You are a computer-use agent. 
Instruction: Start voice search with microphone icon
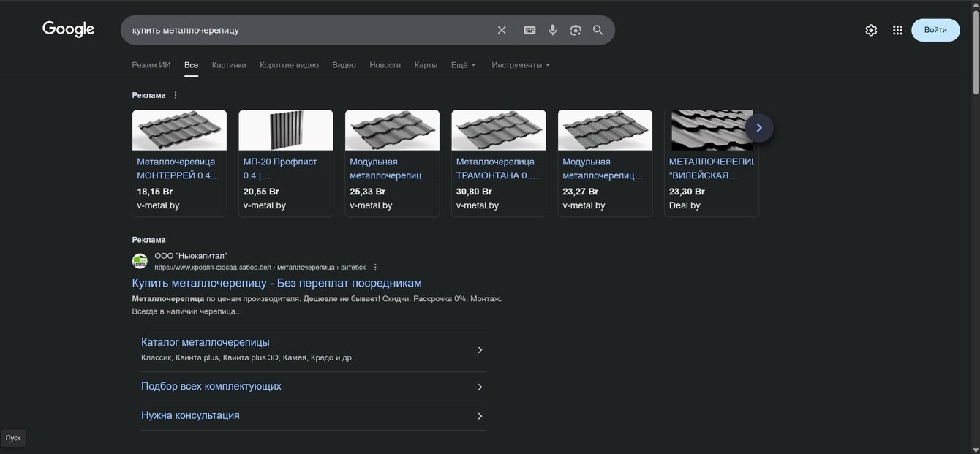point(553,30)
